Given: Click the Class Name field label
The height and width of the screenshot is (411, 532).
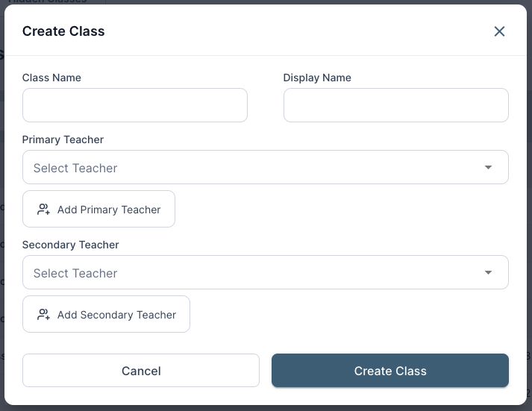Looking at the screenshot, I should coord(51,78).
